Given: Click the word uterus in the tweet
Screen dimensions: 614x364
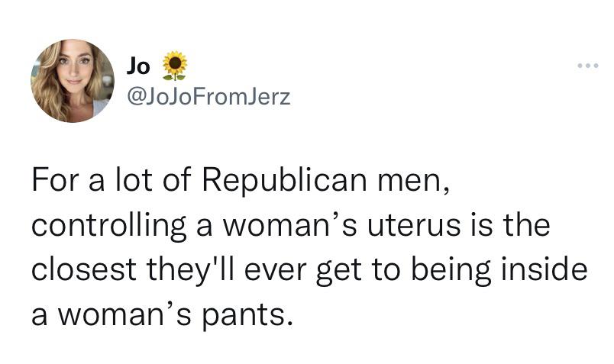Looking at the screenshot, I should pyautogui.click(x=413, y=226).
